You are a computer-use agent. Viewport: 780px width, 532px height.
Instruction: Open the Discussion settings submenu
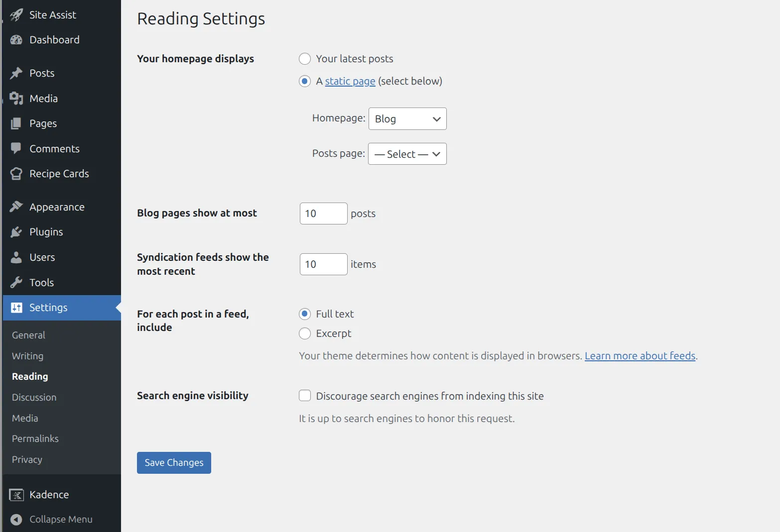[x=34, y=397]
